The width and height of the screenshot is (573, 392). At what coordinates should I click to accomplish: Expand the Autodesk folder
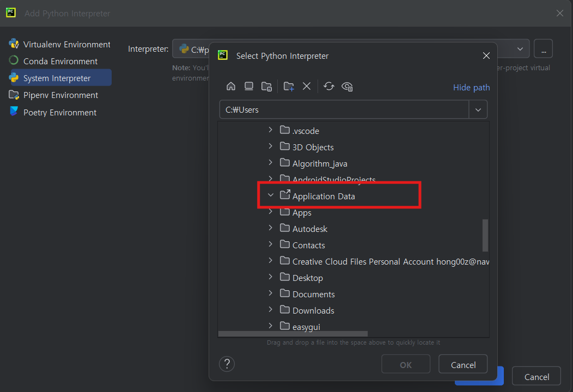[270, 228]
